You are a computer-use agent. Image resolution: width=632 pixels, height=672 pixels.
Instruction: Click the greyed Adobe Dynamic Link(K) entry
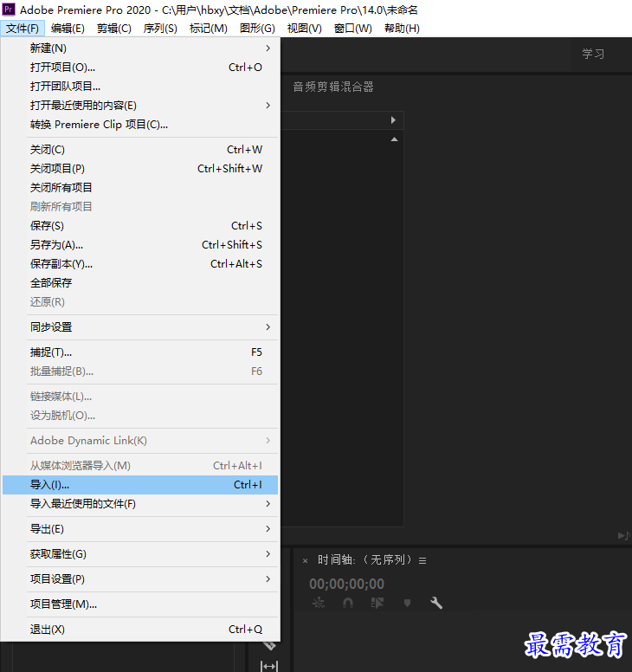pos(140,441)
